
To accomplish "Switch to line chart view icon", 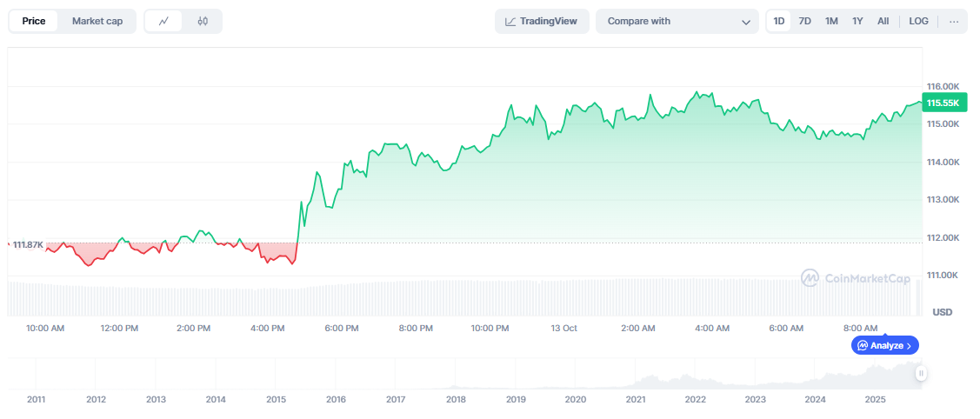I will 163,21.
